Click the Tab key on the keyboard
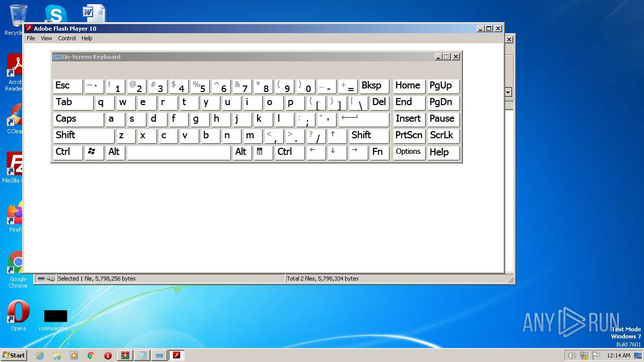The image size is (644, 362). tap(73, 103)
